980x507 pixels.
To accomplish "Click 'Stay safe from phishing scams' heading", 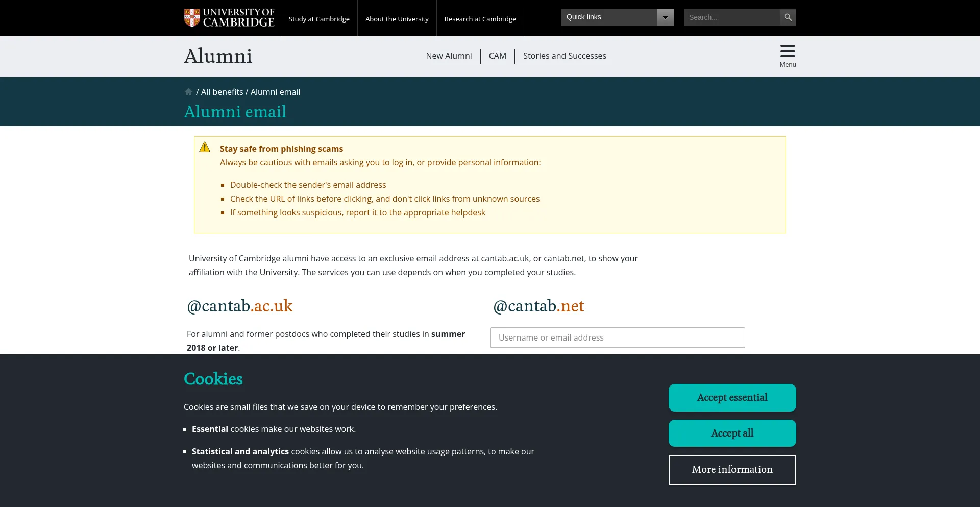I will pyautogui.click(x=281, y=149).
